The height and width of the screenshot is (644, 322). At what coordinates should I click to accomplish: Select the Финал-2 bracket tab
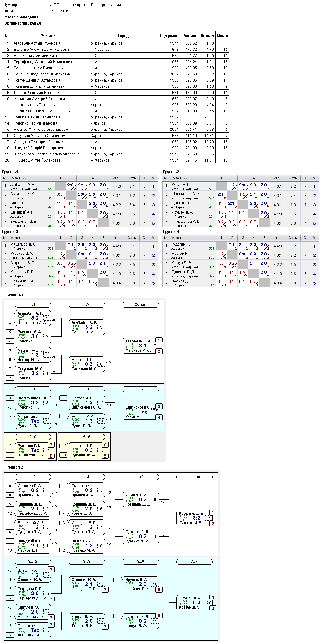15,467
